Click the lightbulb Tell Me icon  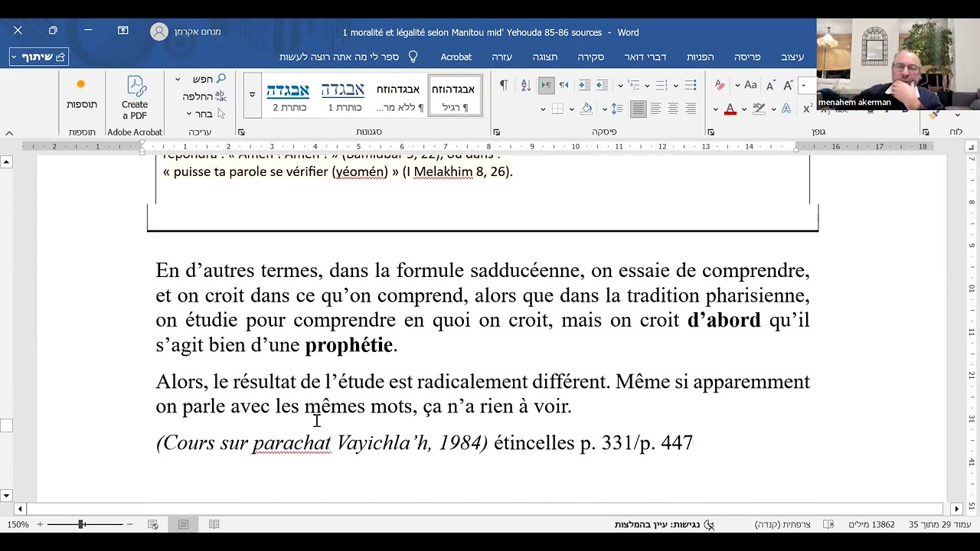(413, 57)
